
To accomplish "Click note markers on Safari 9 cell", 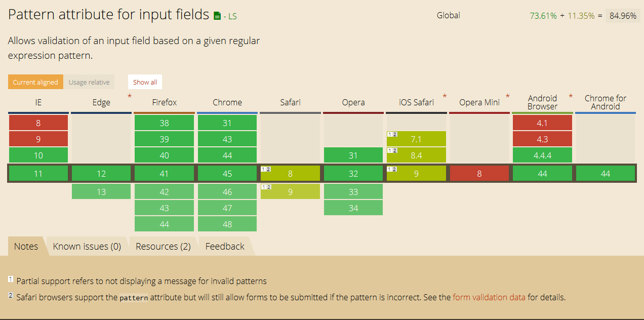I will (266, 187).
